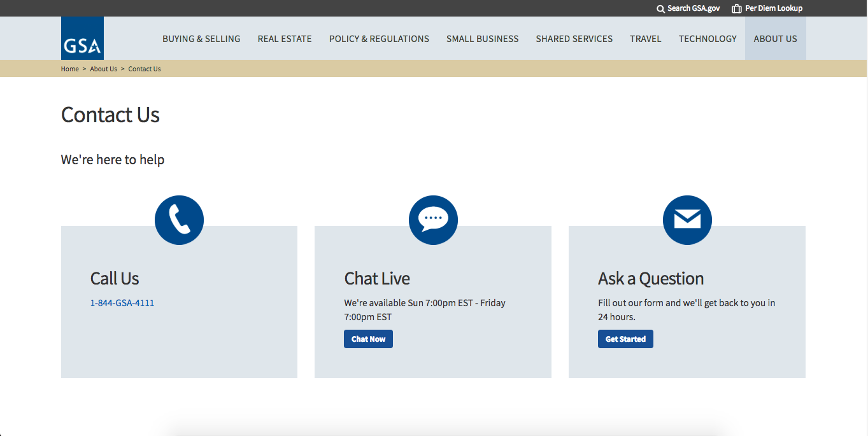
Task: Go to Home breadcrumb
Action: point(70,69)
